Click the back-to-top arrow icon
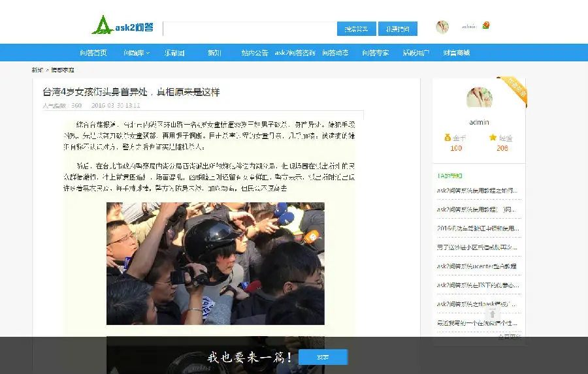This screenshot has width=588, height=374. tap(493, 314)
